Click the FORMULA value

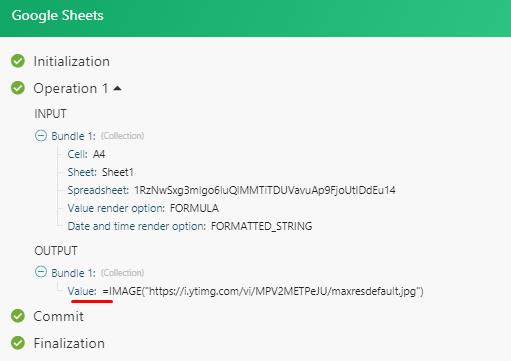tap(194, 208)
